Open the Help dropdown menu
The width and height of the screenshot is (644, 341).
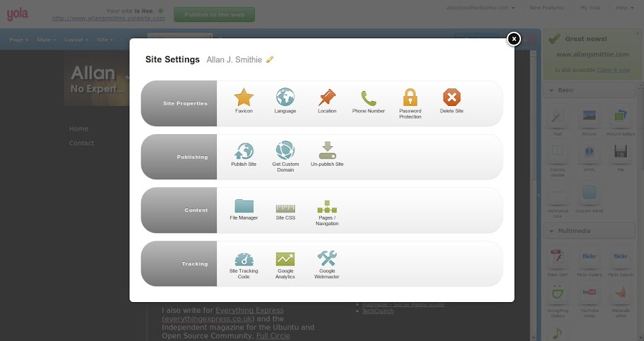click(x=624, y=7)
